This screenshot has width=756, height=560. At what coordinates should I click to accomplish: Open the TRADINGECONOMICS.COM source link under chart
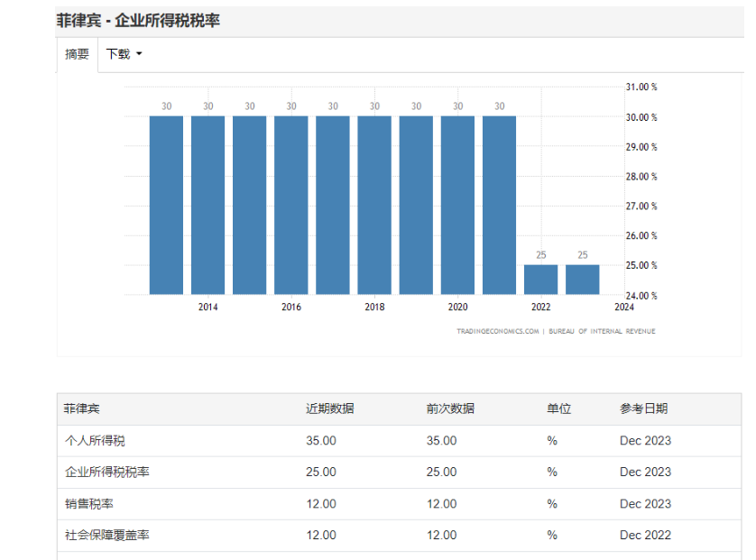[x=498, y=331]
